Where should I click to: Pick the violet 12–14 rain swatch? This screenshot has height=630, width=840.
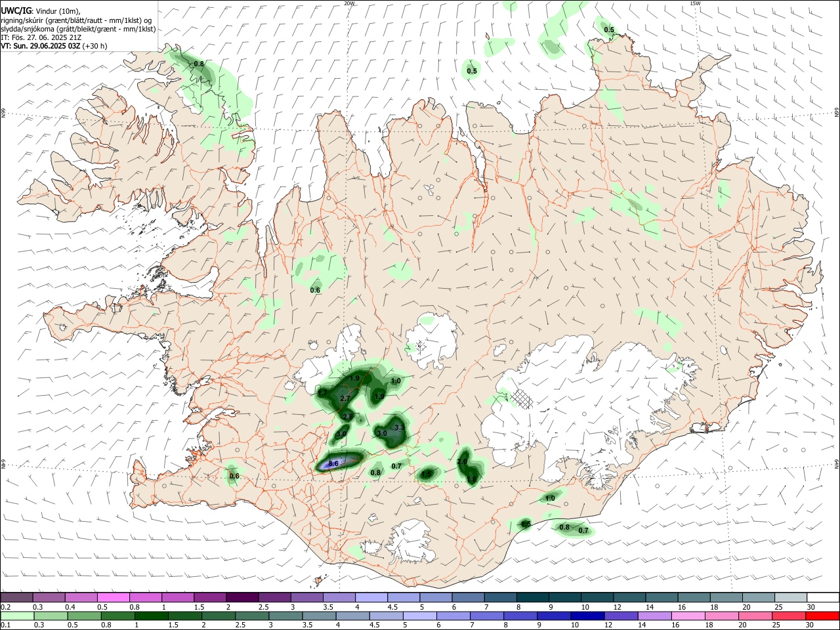coord(620,616)
